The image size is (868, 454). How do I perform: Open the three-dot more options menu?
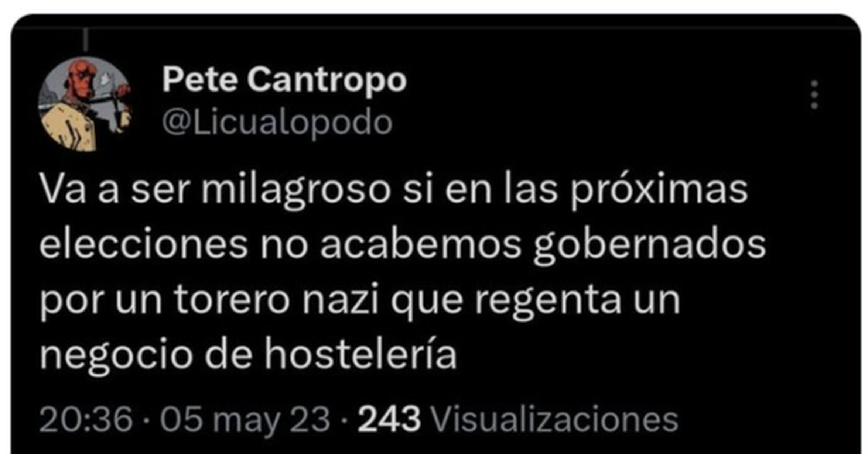pos(814,94)
